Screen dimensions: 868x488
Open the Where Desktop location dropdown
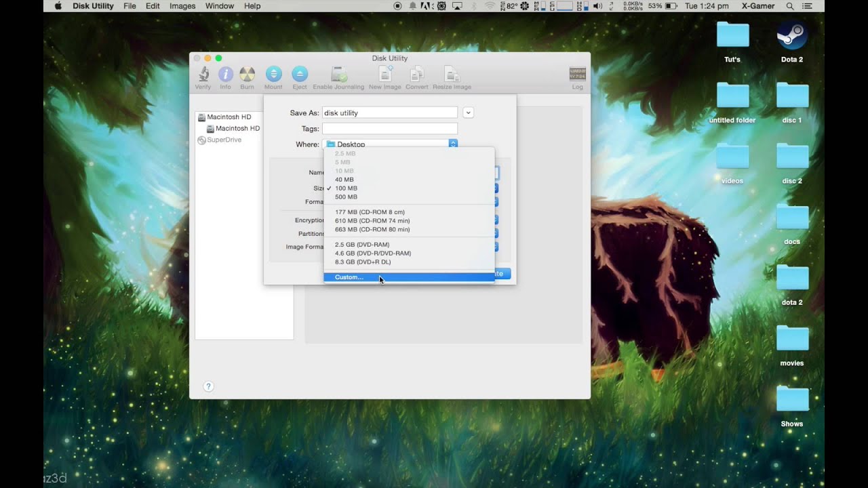[390, 144]
